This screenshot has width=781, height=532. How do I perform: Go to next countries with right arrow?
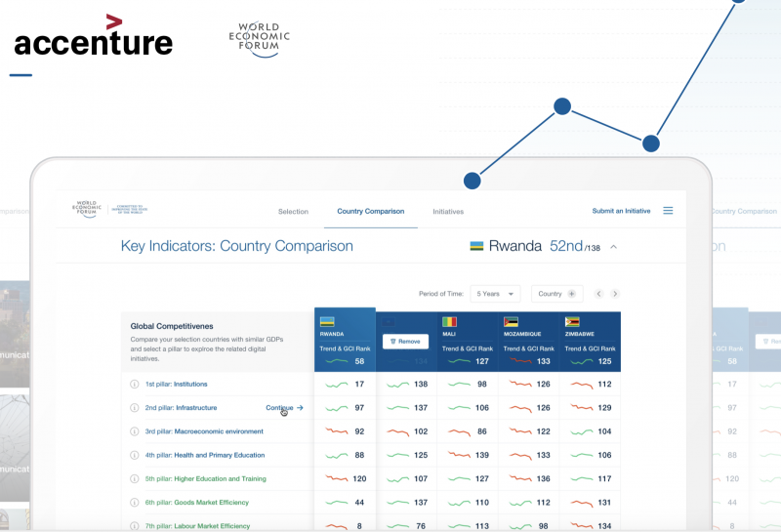tap(615, 294)
